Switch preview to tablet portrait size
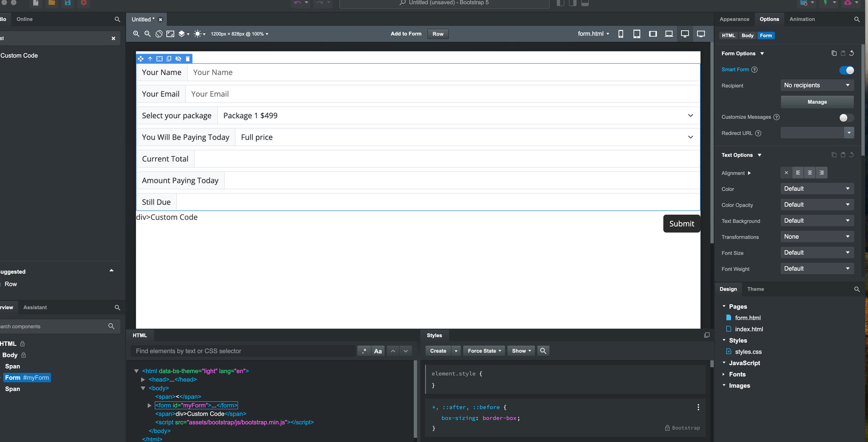The image size is (868, 442). [x=637, y=34]
